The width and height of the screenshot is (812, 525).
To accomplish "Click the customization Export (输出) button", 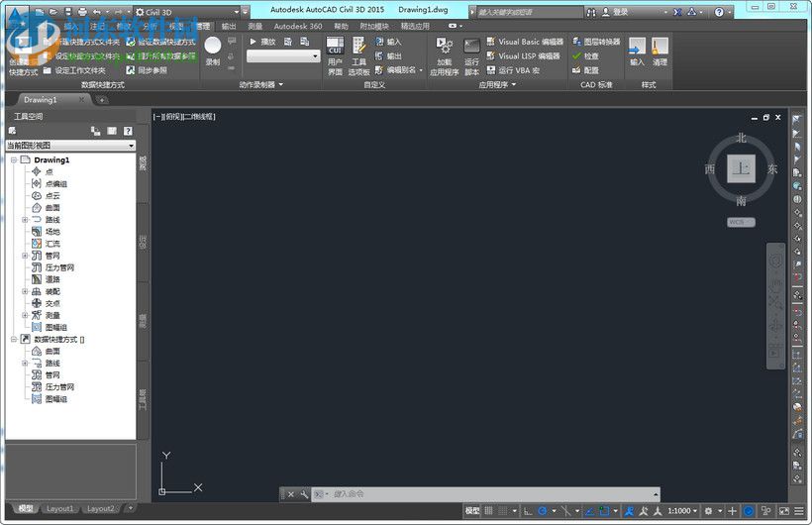I will (388, 56).
